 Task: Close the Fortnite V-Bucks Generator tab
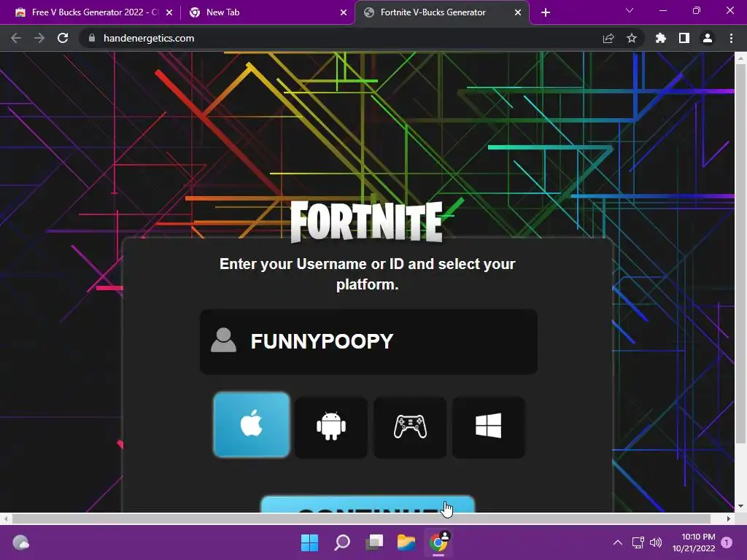[x=518, y=12]
